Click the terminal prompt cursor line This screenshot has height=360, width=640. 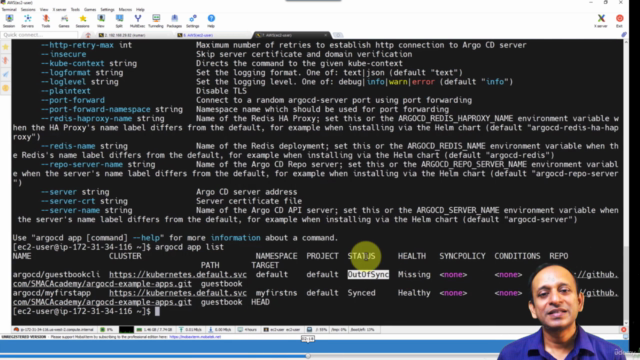(86, 311)
